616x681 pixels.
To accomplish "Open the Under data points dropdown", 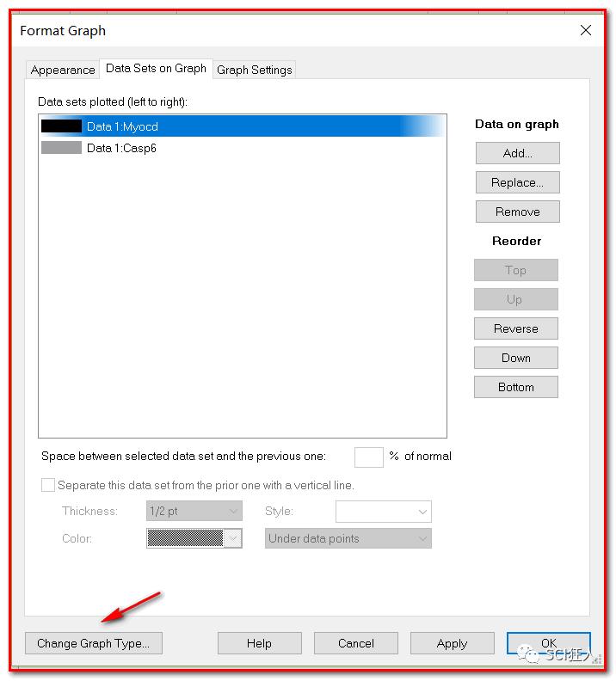I will point(348,538).
